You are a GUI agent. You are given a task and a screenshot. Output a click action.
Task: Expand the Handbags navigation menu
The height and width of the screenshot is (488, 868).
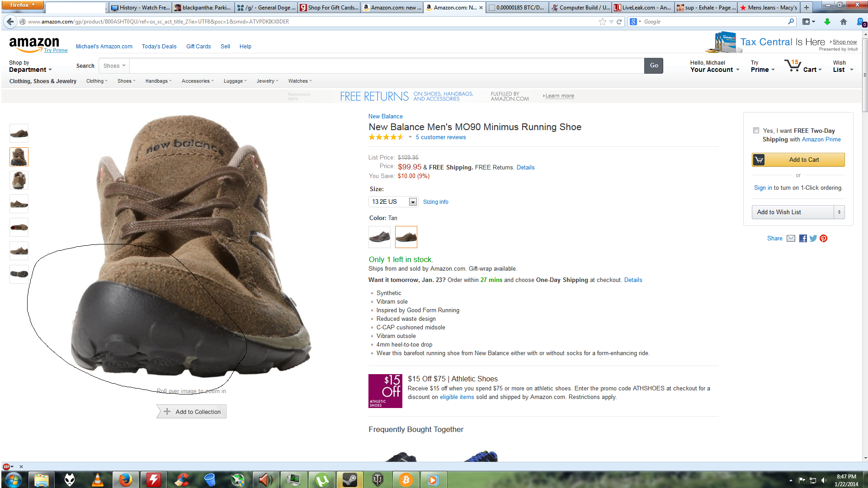pos(158,81)
